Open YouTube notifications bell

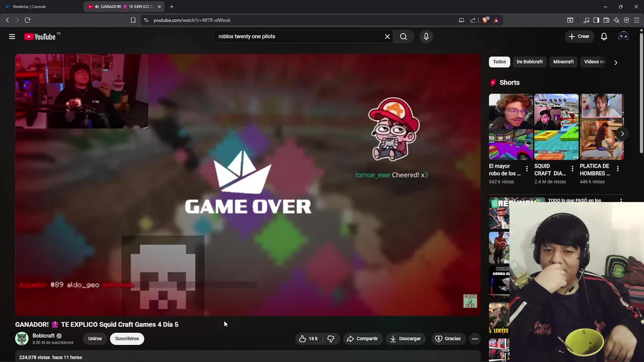pyautogui.click(x=604, y=36)
